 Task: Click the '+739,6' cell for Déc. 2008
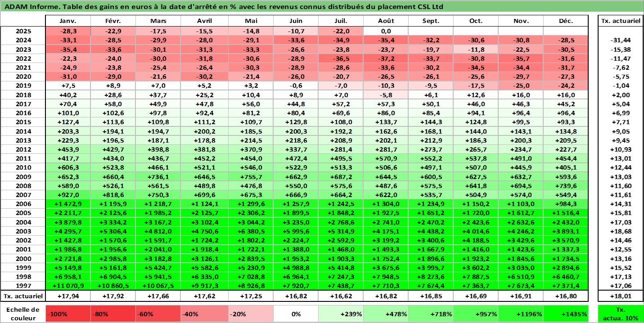[566, 185]
